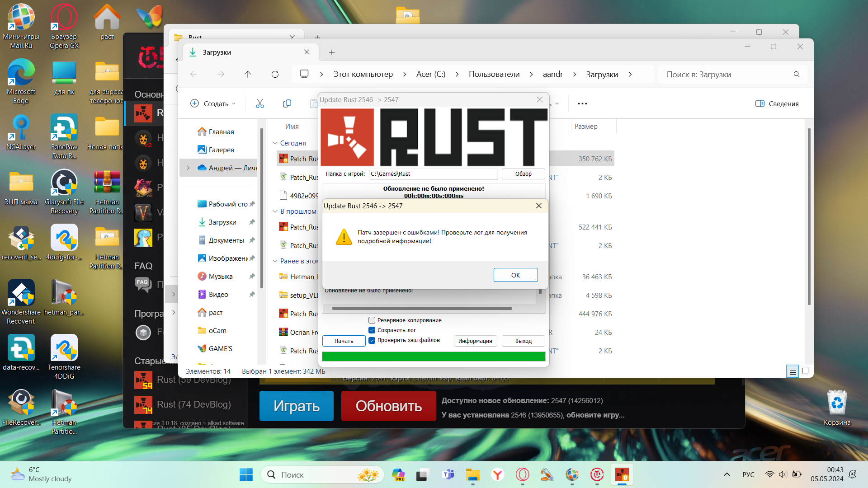Click the Copy icon in Explorer toolbar
The width and height of the screenshot is (868, 488).
pos(287,103)
